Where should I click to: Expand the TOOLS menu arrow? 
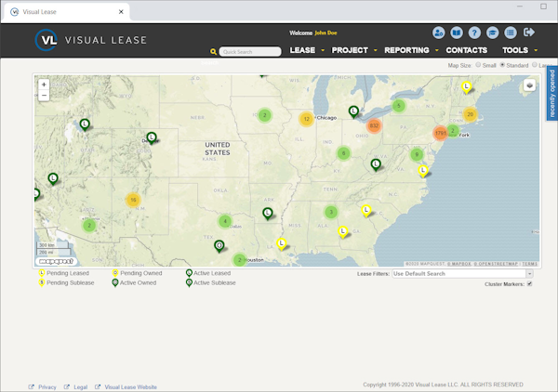(536, 50)
